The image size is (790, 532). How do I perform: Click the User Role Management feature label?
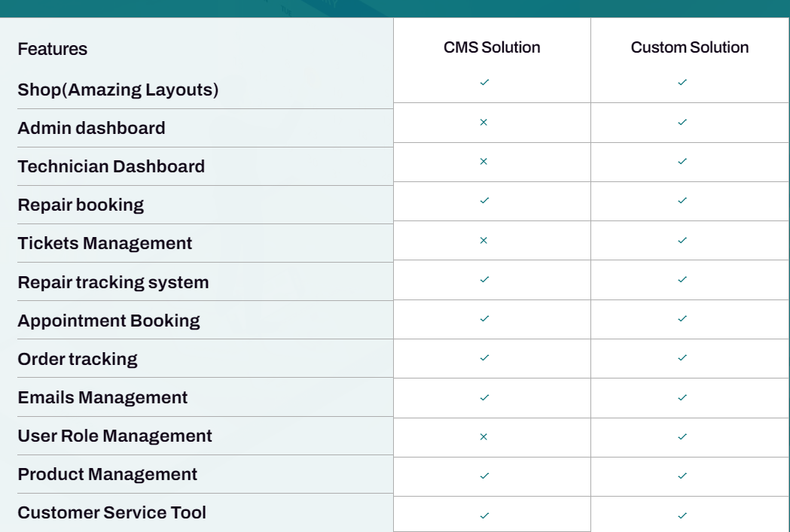pyautogui.click(x=114, y=436)
